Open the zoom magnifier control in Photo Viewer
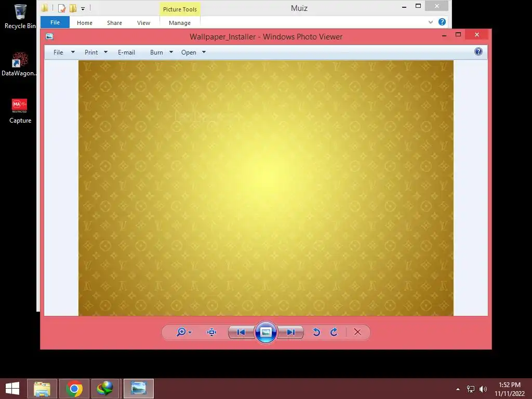 pos(181,332)
